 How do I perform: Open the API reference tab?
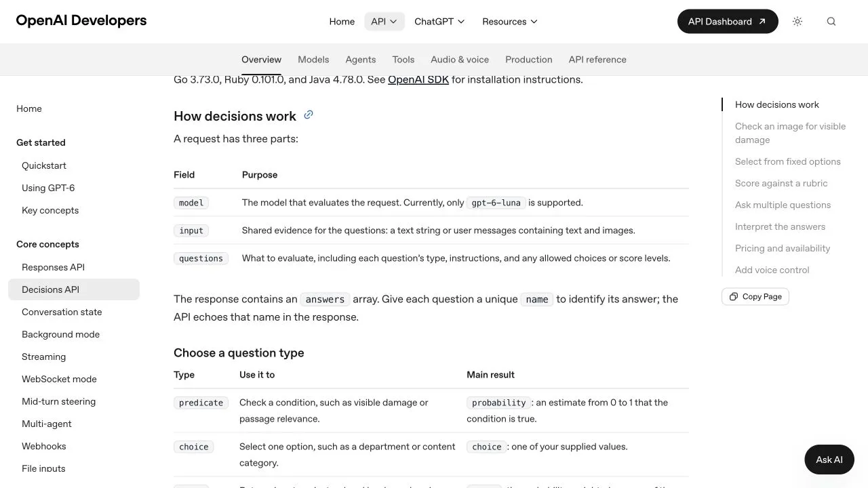(x=597, y=60)
